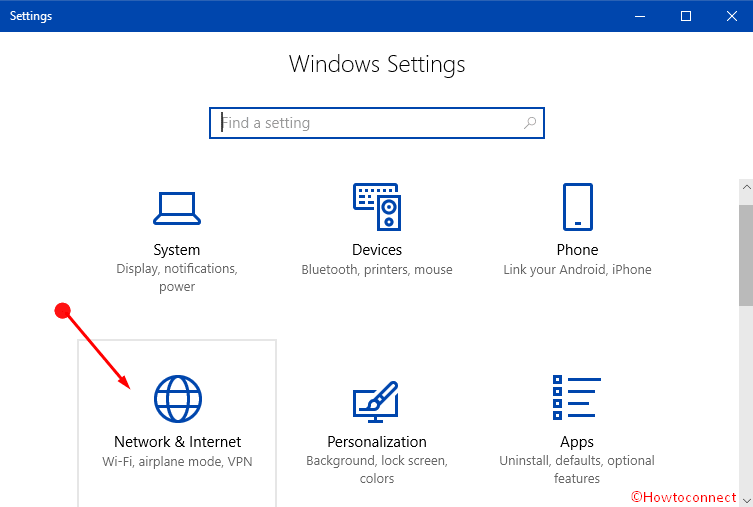Click the System category label

pyautogui.click(x=177, y=250)
